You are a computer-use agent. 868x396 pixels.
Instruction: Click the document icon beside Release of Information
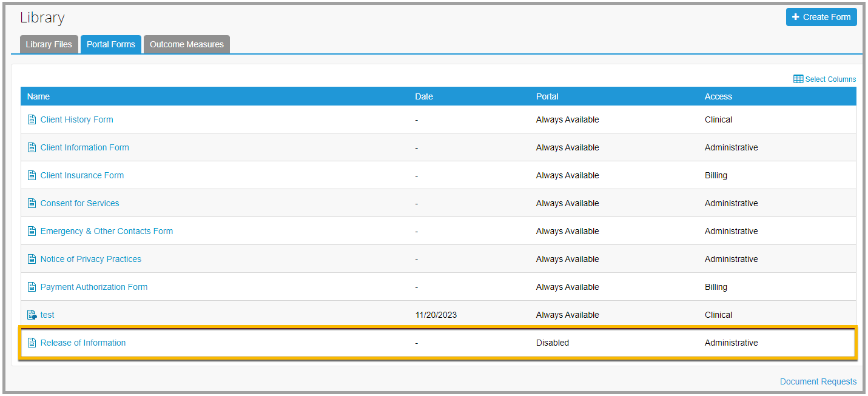coord(32,343)
